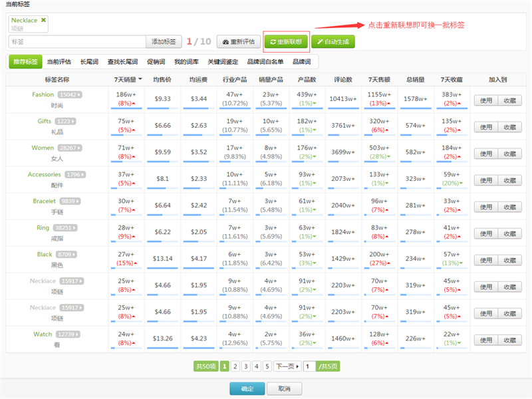Screen dimensions: 532x399
Task: Open the 查找长尾词 tab
Action: (122, 62)
